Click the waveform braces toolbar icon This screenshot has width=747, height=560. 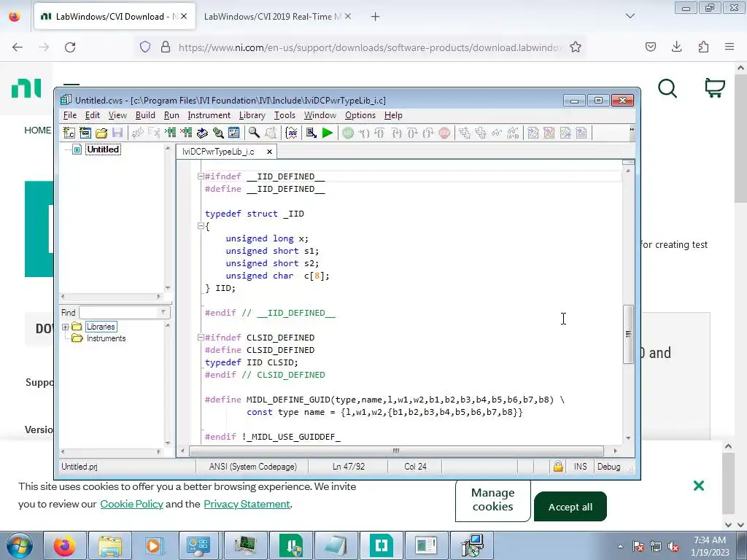291,133
